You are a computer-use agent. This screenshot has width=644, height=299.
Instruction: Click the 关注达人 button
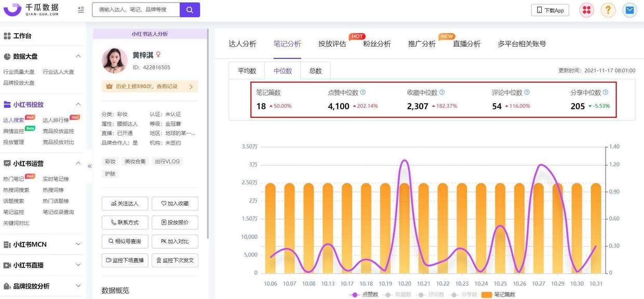[125, 203]
